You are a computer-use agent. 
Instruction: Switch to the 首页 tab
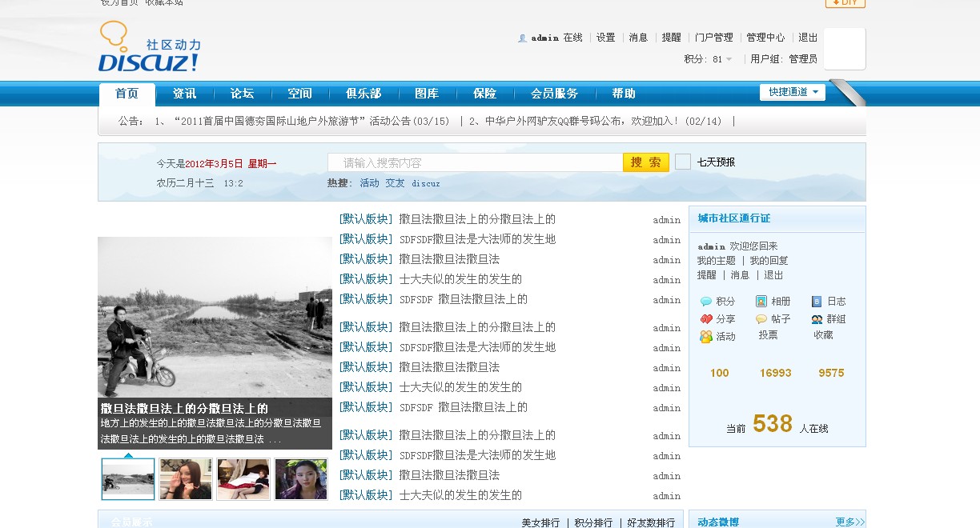pyautogui.click(x=127, y=94)
